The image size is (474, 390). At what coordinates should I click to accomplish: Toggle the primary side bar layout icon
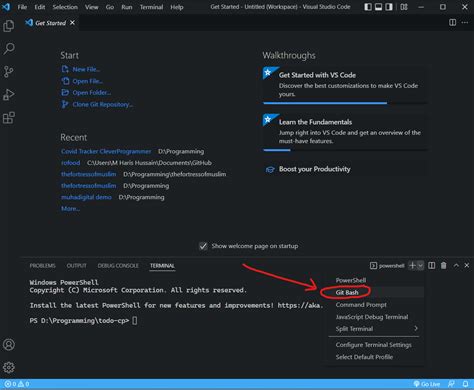(x=368, y=7)
